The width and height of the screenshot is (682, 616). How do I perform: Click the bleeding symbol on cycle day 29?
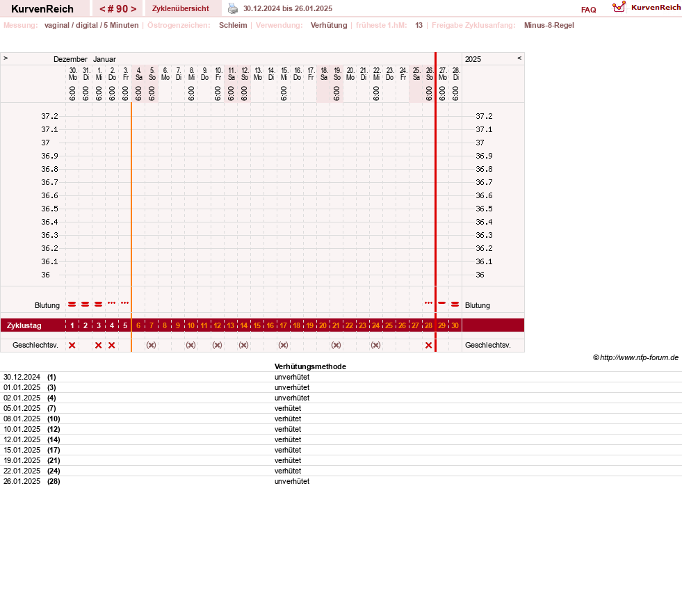tap(442, 302)
